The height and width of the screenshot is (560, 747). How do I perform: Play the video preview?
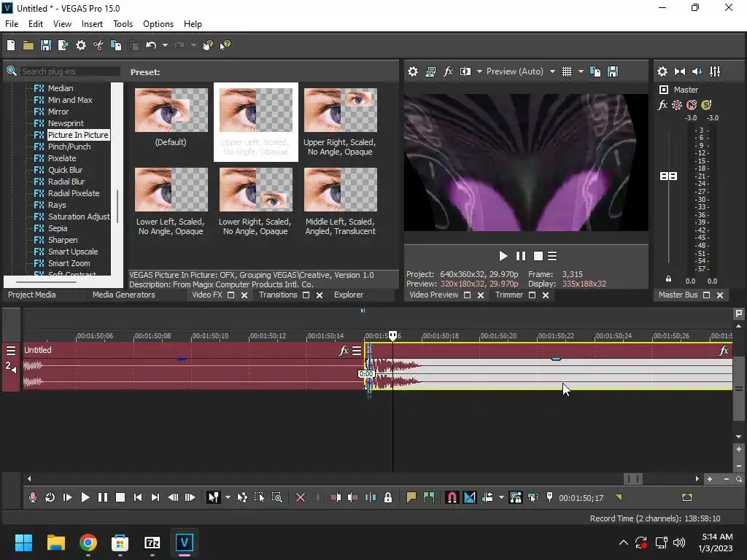[503, 256]
